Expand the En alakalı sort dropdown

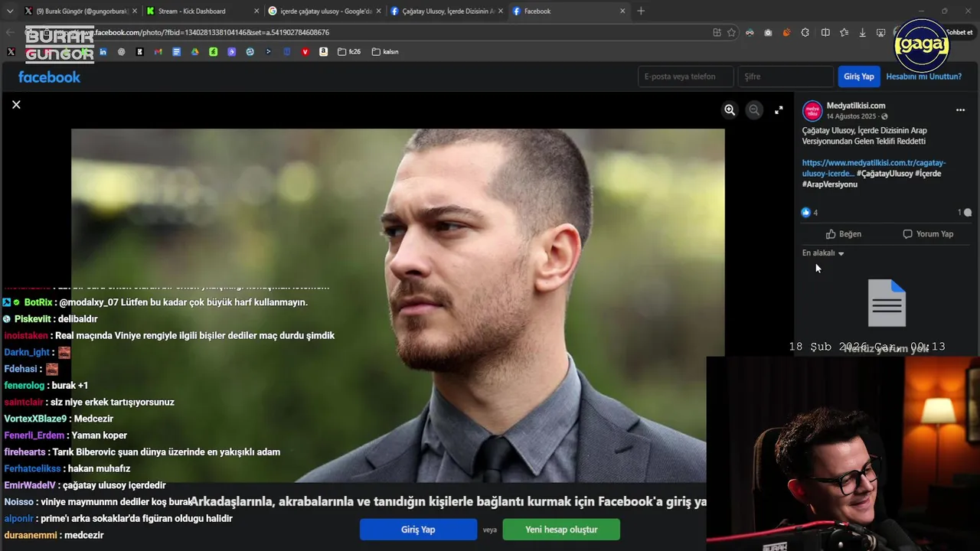click(x=823, y=253)
